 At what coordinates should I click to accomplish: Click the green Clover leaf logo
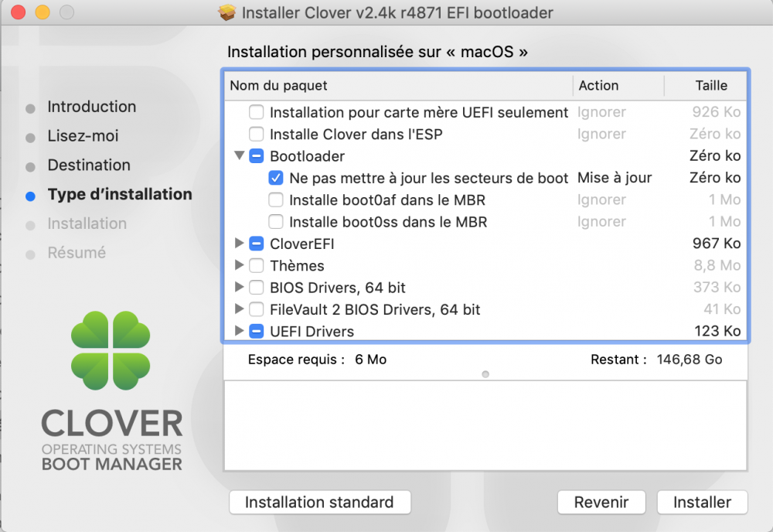111,350
